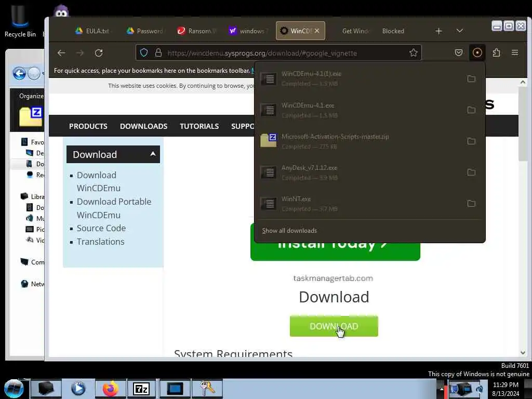Open the Firefox hamburger menu
Screen dimensions: 532x399
515,52
